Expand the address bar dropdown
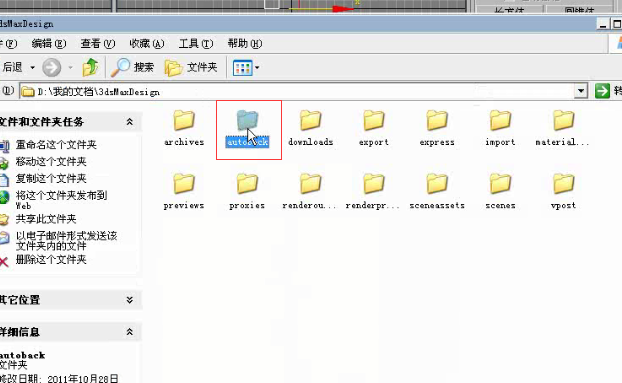The height and width of the screenshot is (383, 622). (581, 91)
